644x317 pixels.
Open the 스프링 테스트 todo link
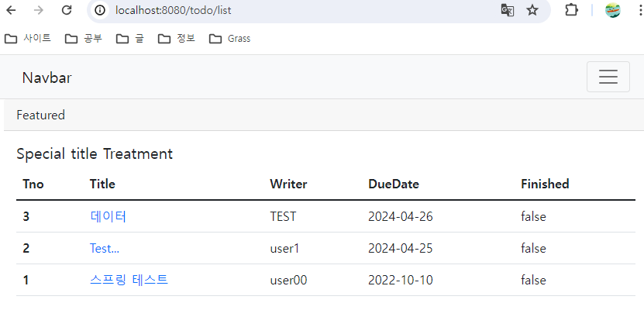[129, 280]
